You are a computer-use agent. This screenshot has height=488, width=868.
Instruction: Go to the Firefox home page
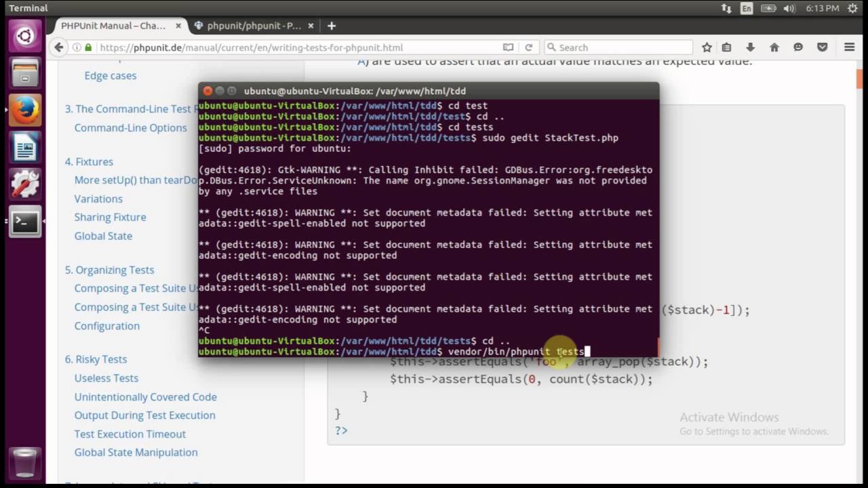tap(774, 47)
